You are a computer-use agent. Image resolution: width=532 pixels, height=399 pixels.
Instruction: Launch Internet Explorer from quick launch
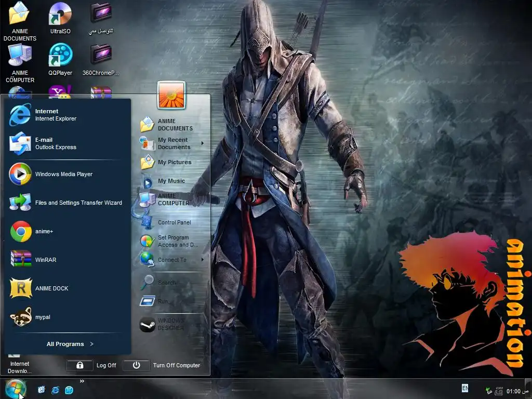tap(55, 390)
